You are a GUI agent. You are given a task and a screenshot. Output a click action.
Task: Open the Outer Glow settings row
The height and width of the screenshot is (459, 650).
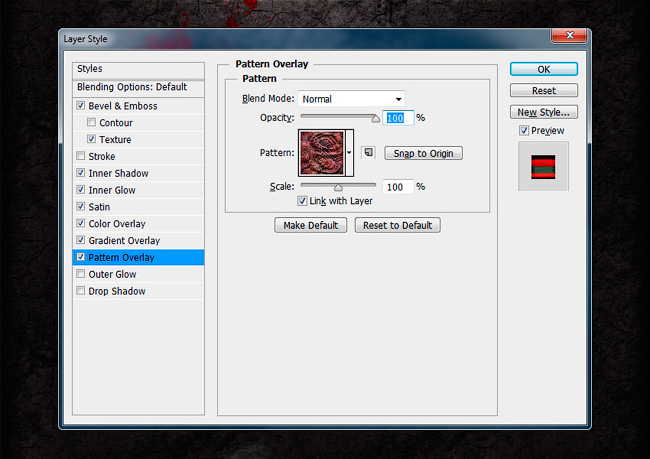click(138, 274)
